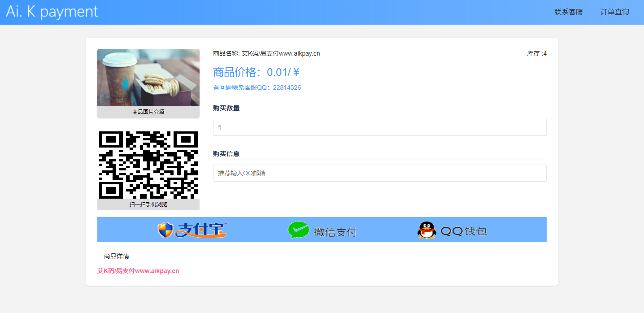This screenshot has width=644, height=313.
Task: Select QQ Wallet (QQ钱包) payment
Action: [x=452, y=230]
